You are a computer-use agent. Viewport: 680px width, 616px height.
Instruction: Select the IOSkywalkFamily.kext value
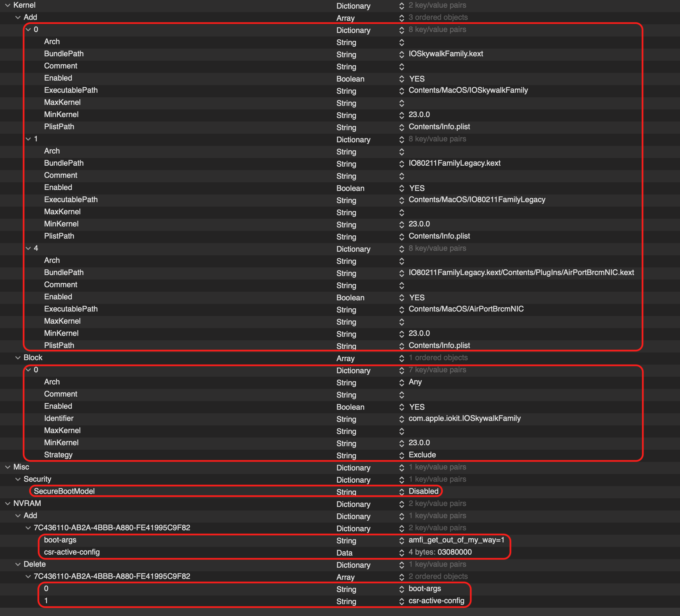point(446,54)
